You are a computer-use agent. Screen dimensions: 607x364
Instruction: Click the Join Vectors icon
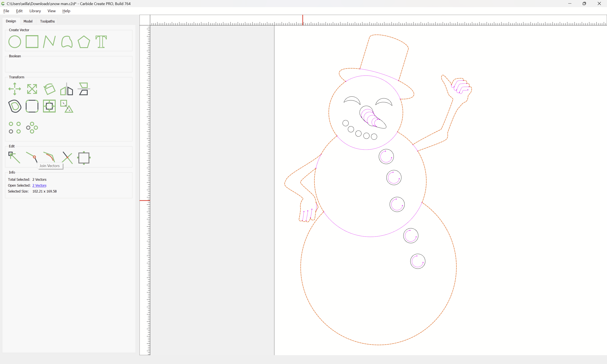coord(32,158)
